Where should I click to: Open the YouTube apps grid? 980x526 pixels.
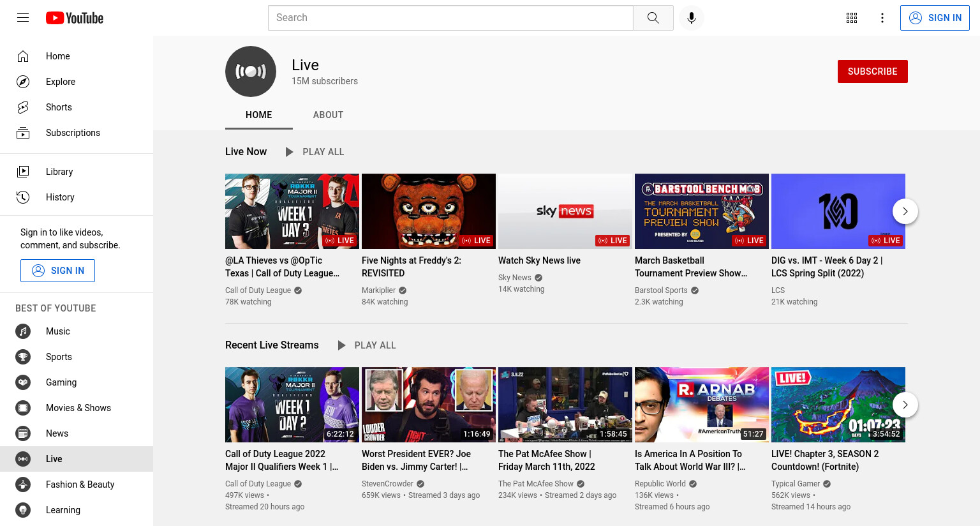coord(852,18)
